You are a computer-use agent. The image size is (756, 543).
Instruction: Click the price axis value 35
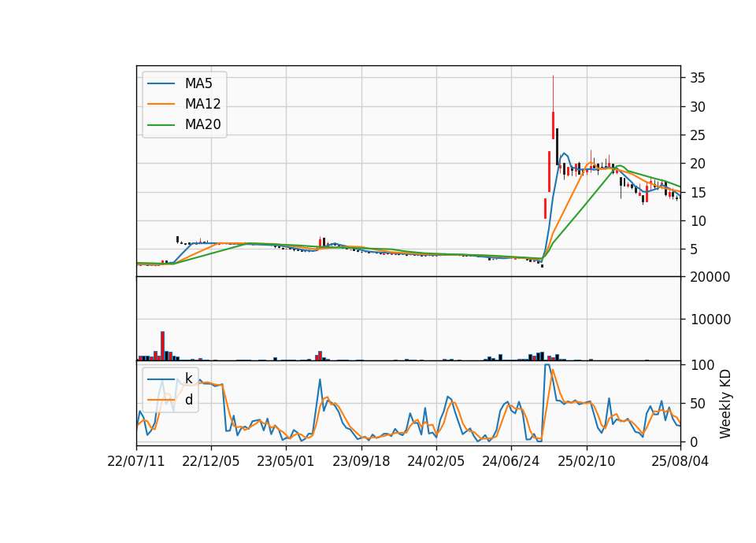tap(698, 78)
